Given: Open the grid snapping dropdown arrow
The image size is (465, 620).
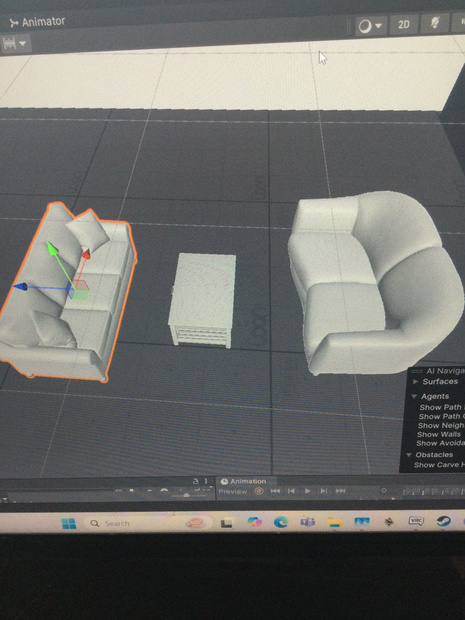Looking at the screenshot, I should (23, 43).
